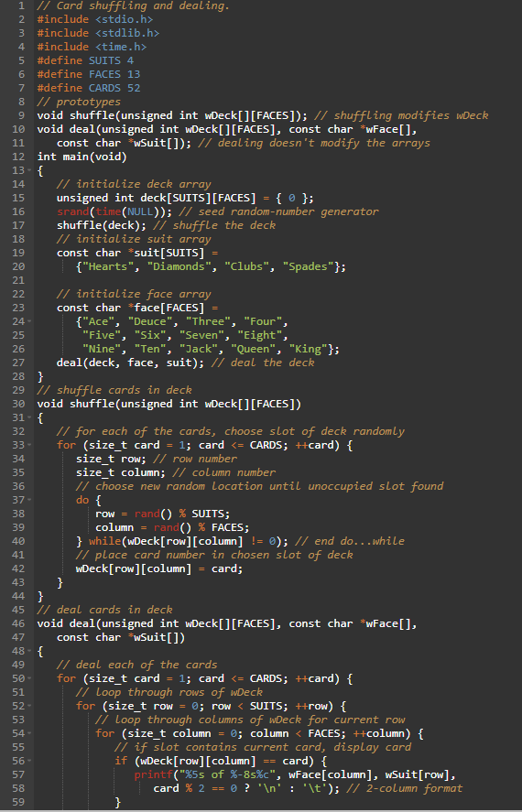Image resolution: width=522 pixels, height=812 pixels.
Task: Click the '// initialize deck array' comment
Action: pos(134,184)
